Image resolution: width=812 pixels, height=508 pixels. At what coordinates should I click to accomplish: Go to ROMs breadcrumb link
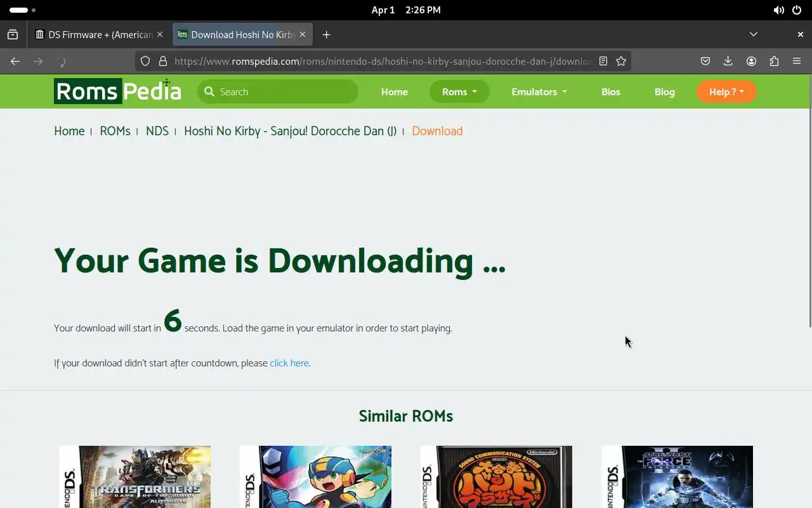(115, 131)
